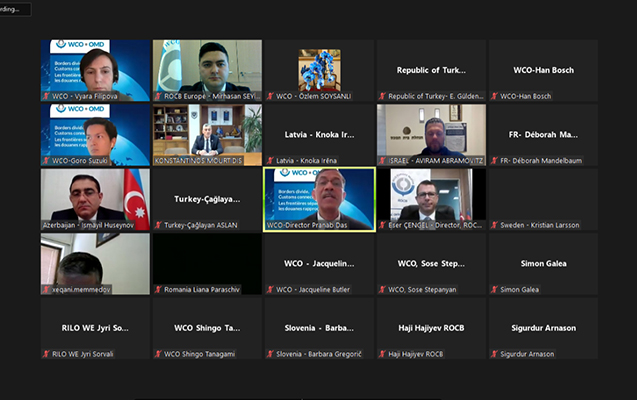Click muted mic icon beside RILO WE Jyri Sorvali
The image size is (637, 400).
[x=46, y=355]
